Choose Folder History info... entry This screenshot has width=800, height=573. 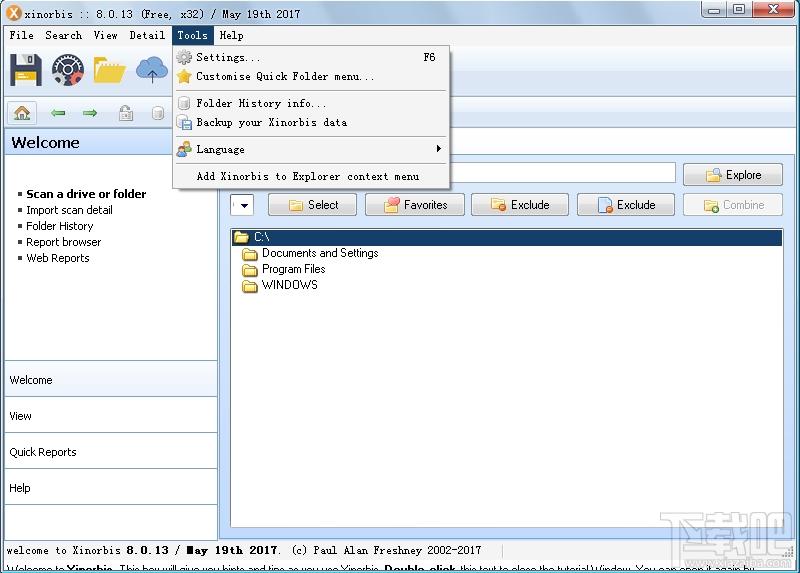coord(311,104)
